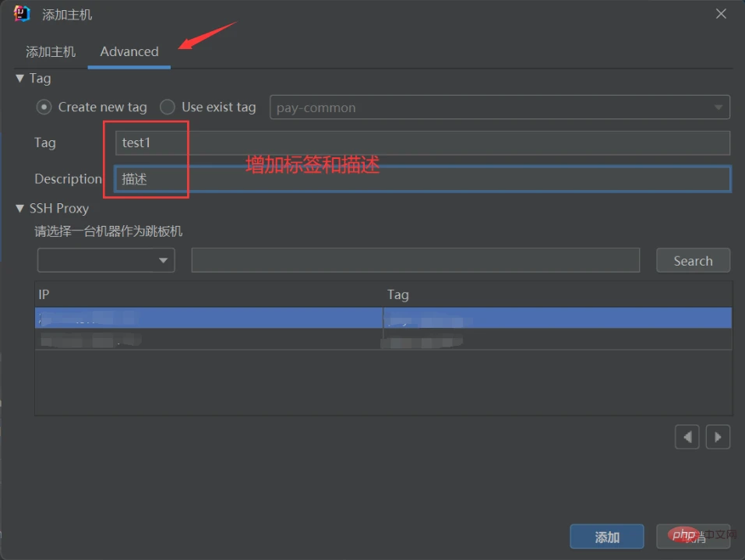
Task: Go to previous page with left arrow
Action: (687, 437)
